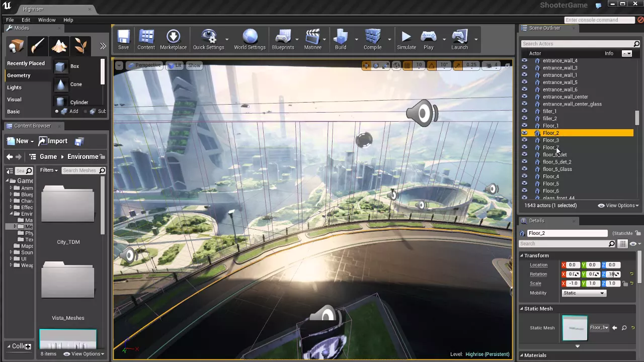Open camera speed dropdown
The image size is (644, 362).
tap(491, 65)
